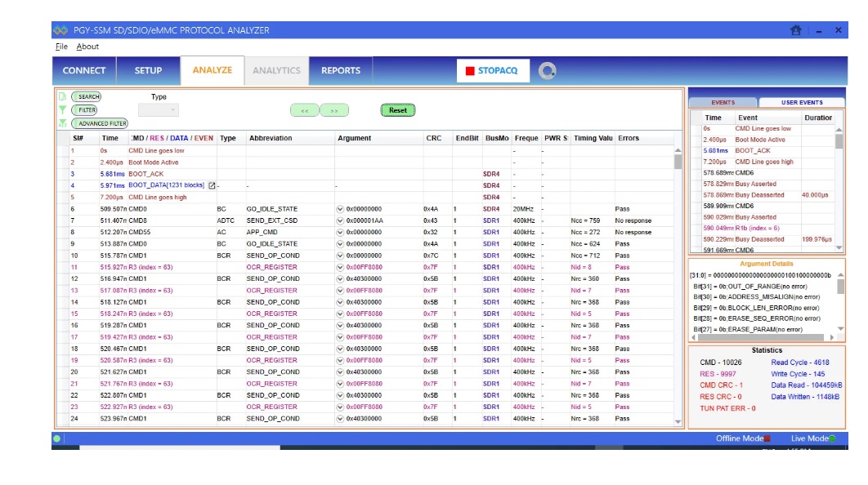Expand argument 0x40300000 in row 12
Viewport: 868px width, 485px height.
tap(340, 278)
